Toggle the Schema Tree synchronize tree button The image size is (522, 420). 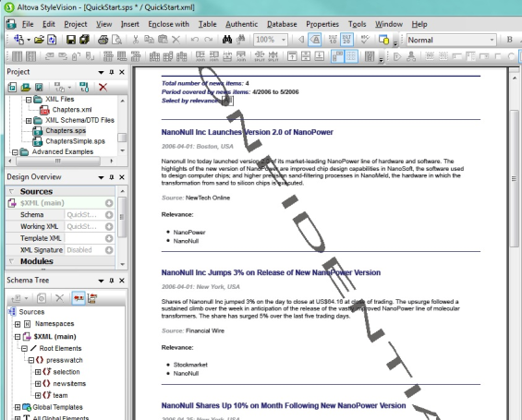point(79,298)
